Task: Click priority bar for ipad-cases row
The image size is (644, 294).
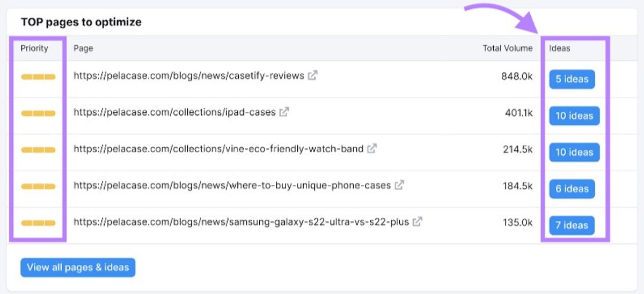Action: point(38,113)
